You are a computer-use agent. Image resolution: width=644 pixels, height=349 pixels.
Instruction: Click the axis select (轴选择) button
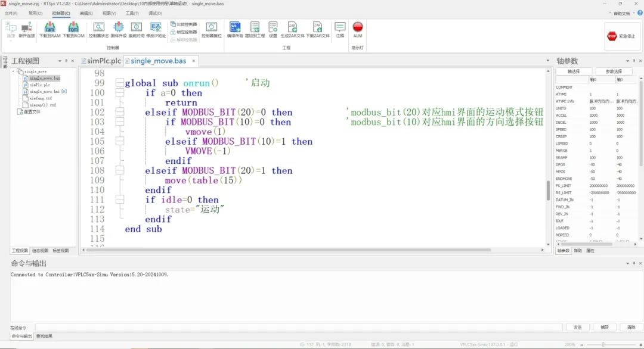tap(574, 71)
